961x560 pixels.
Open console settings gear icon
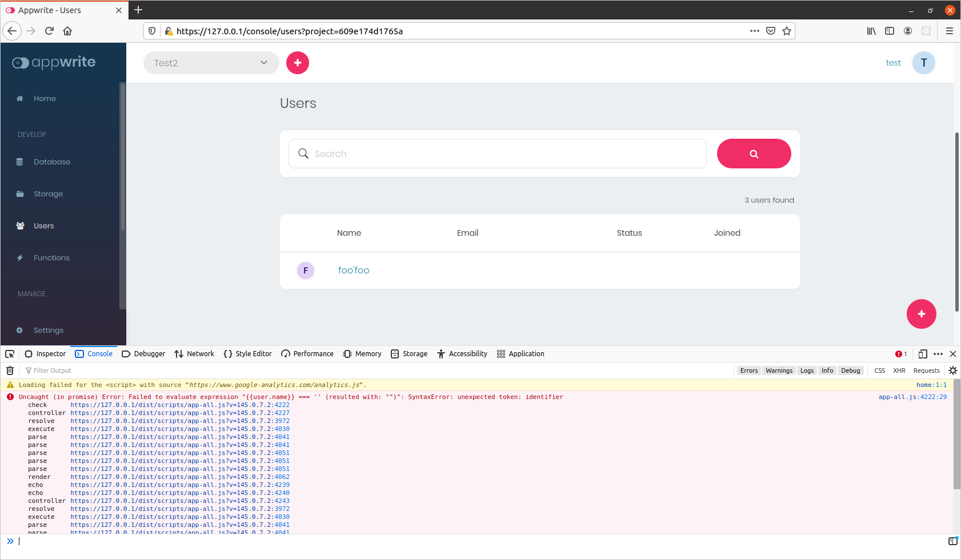[x=953, y=370]
